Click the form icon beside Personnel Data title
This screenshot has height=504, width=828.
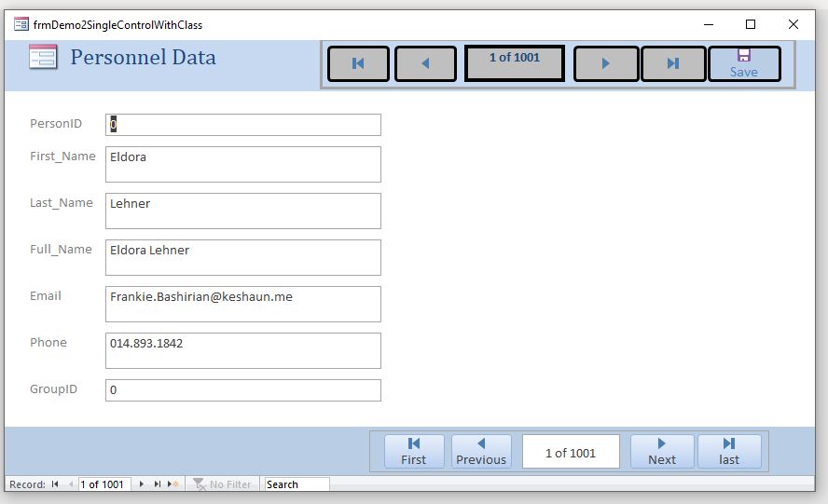tap(43, 58)
